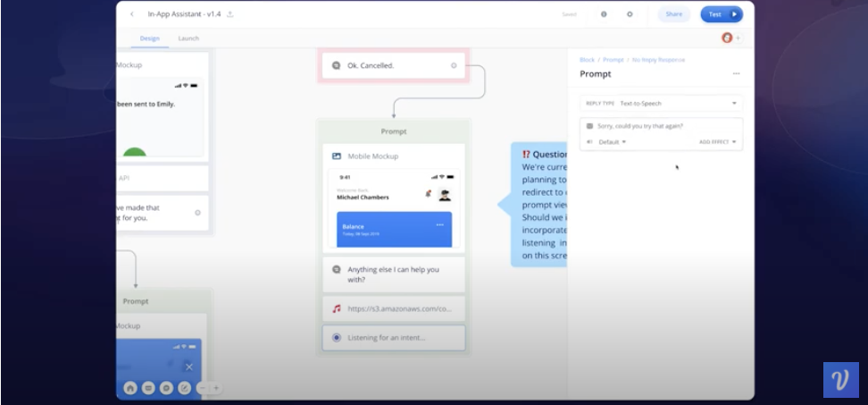Open the Prompt panel more options menu
Image resolution: width=868 pixels, height=405 pixels.
point(736,73)
